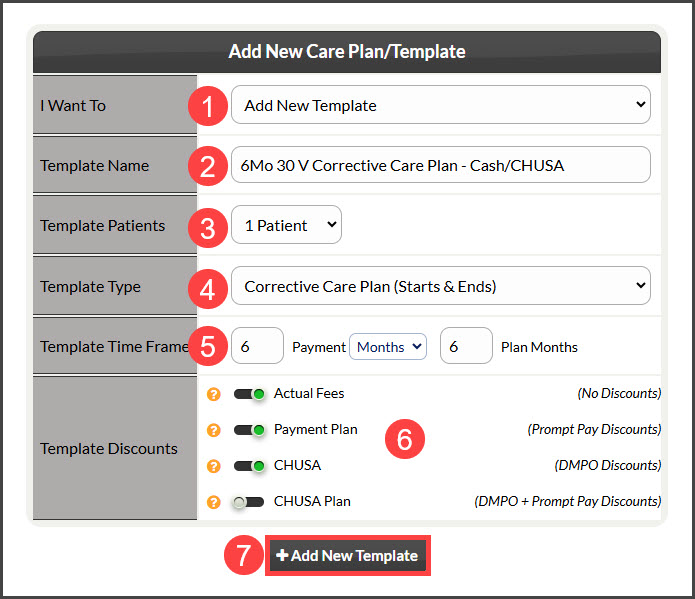
Task: Toggle the Actual Fees switch
Action: tap(249, 394)
